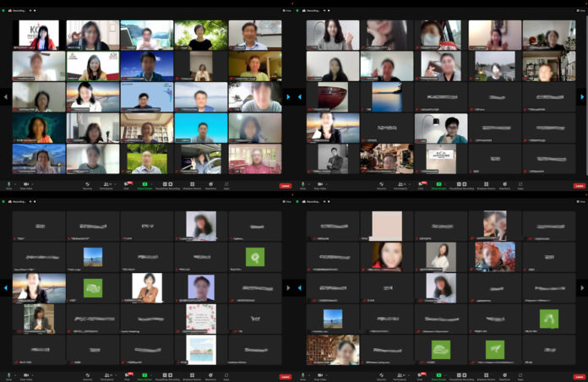This screenshot has height=382, width=588.
Task: Open Security options in top-left meeting toolbar
Action: pos(88,183)
